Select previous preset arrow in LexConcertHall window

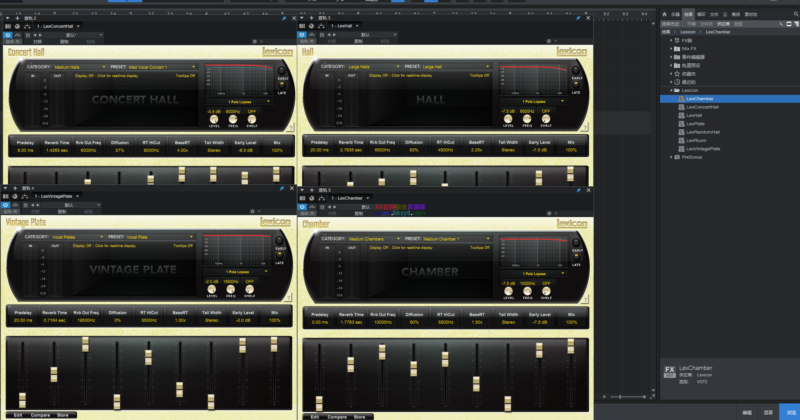35,35
